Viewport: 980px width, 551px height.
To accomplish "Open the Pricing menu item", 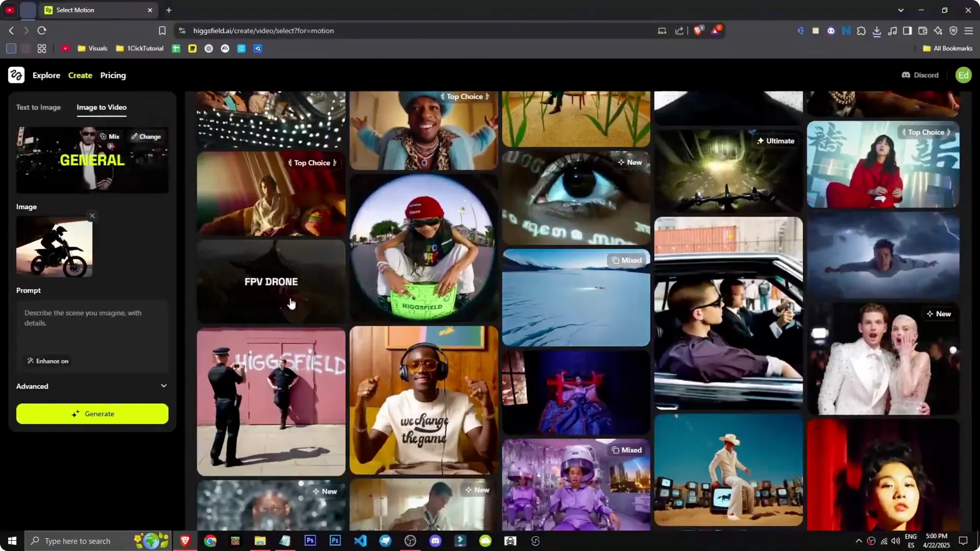I will pyautogui.click(x=113, y=75).
